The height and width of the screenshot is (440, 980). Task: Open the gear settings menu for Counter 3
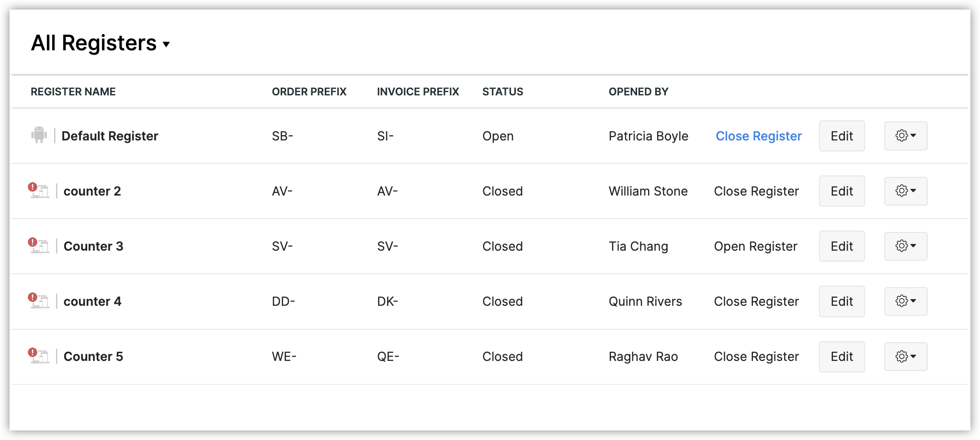(905, 246)
